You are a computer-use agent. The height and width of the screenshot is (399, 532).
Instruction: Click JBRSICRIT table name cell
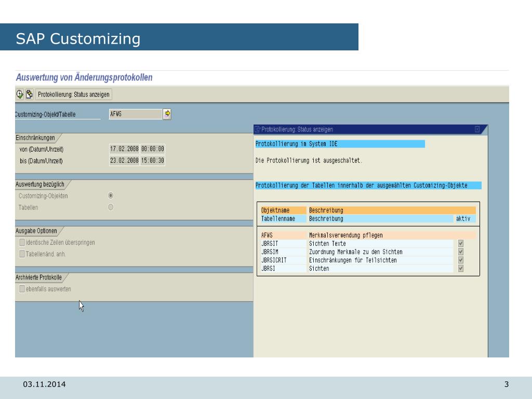(283, 260)
